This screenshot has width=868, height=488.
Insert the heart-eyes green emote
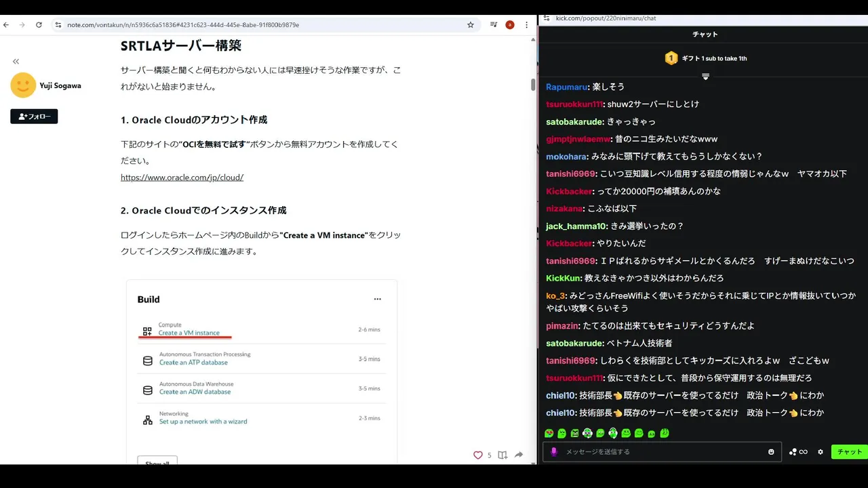coord(549,433)
